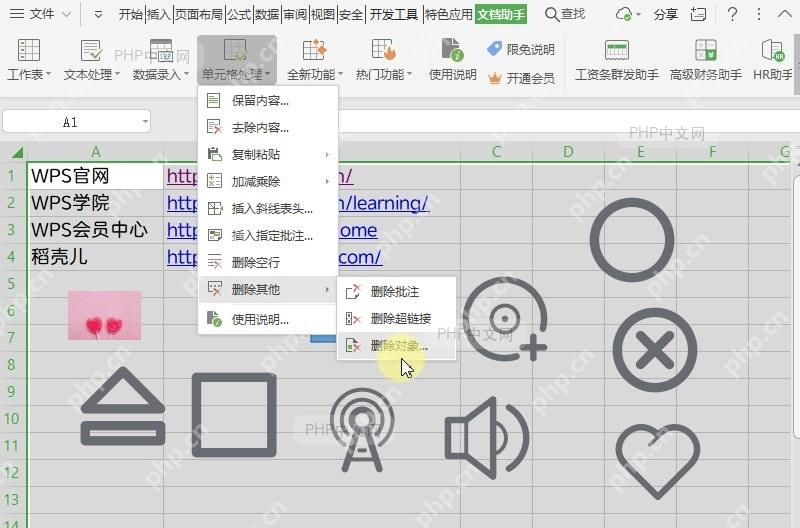Select the empty circle shape

(632, 240)
